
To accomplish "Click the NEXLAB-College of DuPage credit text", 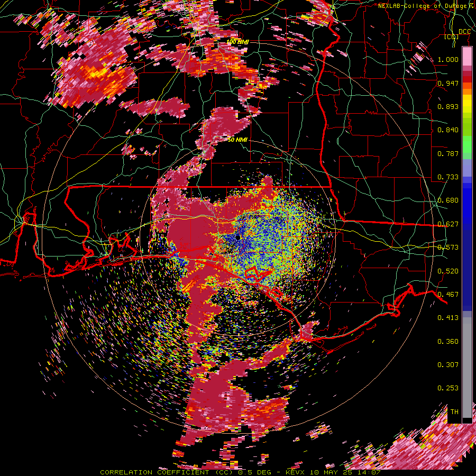I will [424, 6].
